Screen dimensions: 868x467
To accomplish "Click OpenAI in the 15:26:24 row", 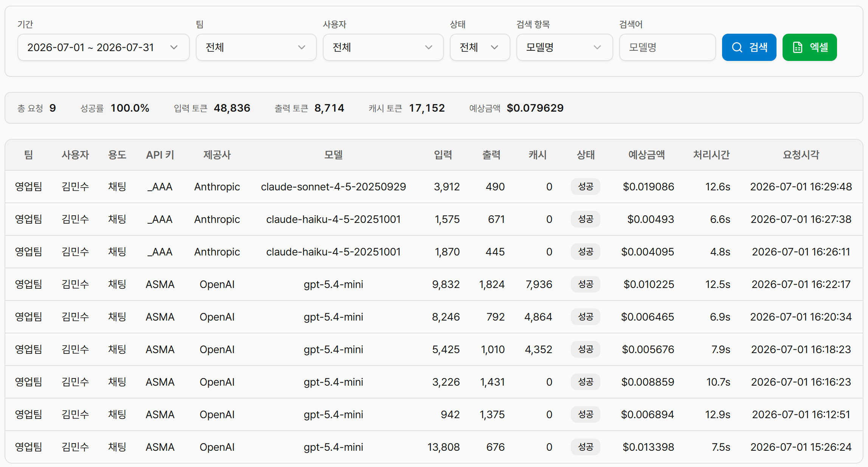I will pyautogui.click(x=217, y=447).
